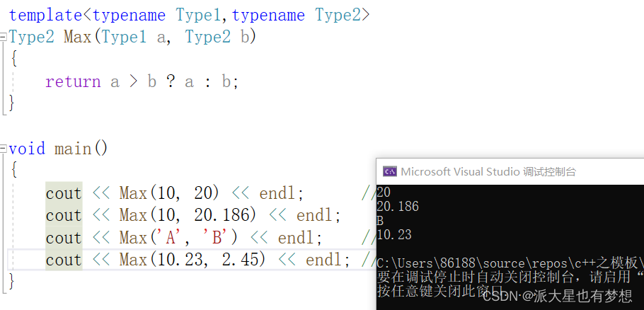Click the 'return a > b ? a : b;' line
Screen dimensions: 644x310
tap(142, 81)
